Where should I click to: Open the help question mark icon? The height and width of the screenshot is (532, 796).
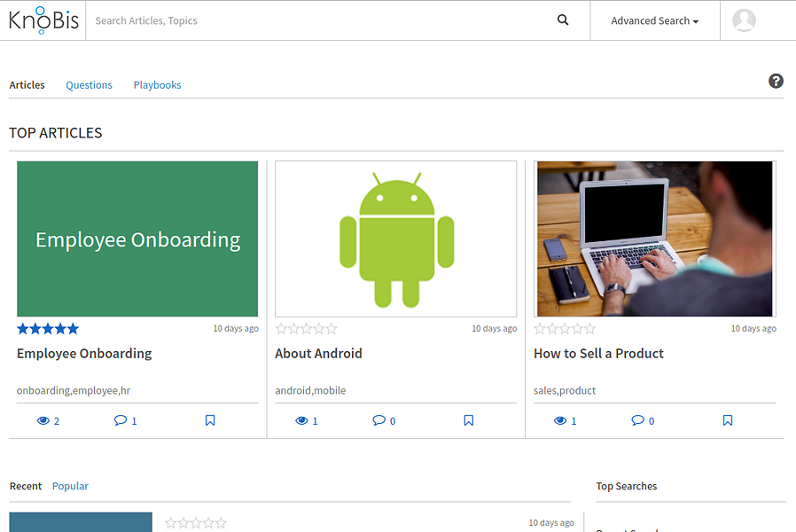[x=776, y=82]
